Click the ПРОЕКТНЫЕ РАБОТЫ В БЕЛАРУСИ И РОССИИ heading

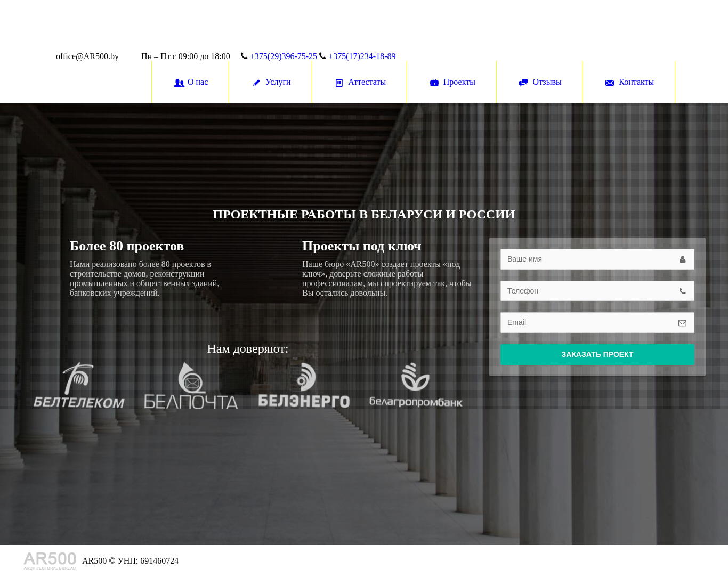[x=364, y=214]
